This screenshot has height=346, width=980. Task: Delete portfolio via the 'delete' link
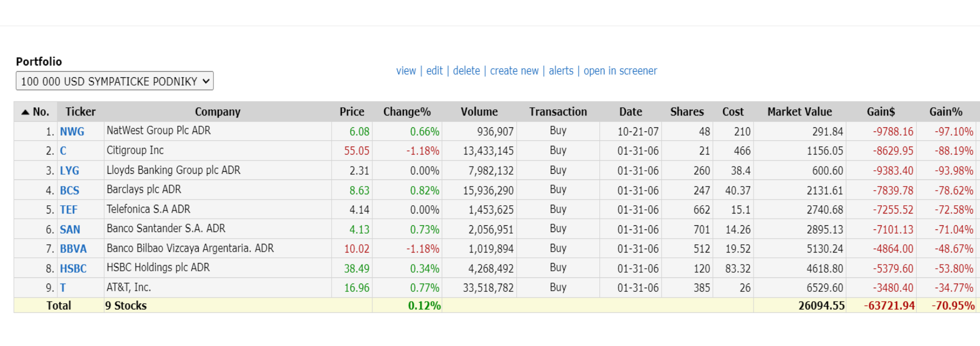466,71
